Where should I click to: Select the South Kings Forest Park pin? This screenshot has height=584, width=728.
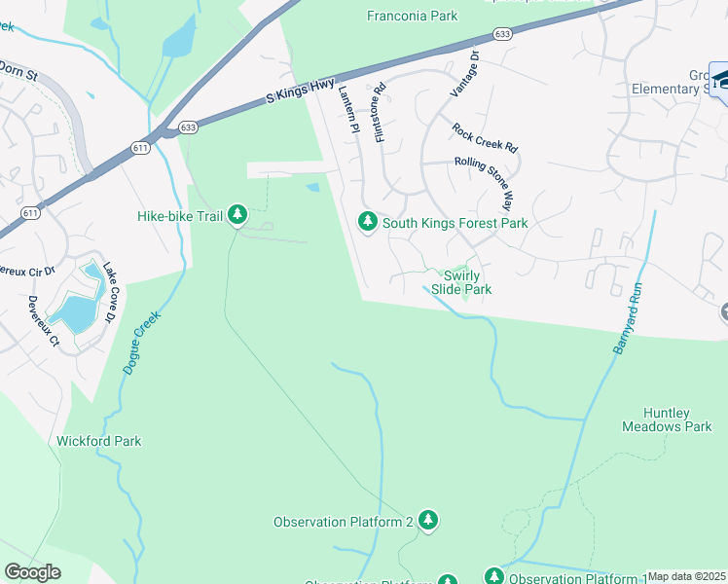point(368,222)
